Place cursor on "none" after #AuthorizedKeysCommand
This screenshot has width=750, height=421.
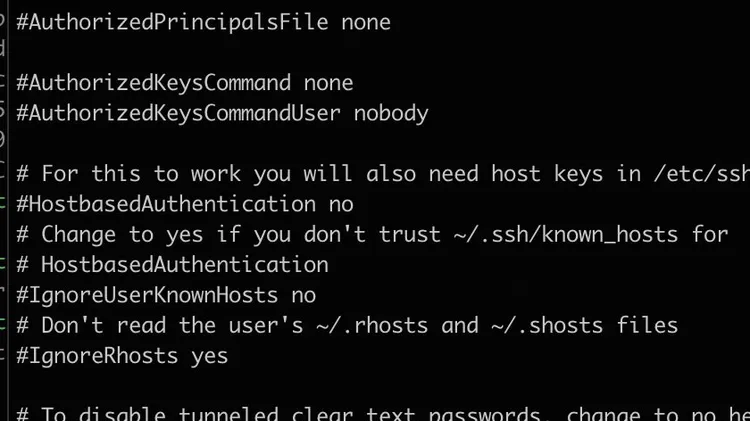[x=329, y=83]
